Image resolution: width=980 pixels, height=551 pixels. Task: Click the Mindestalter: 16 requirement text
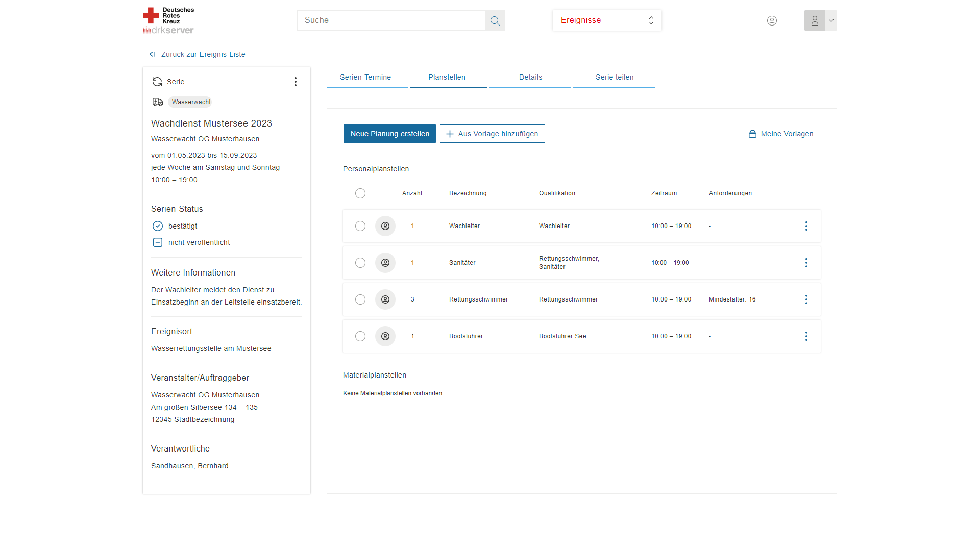pos(732,299)
